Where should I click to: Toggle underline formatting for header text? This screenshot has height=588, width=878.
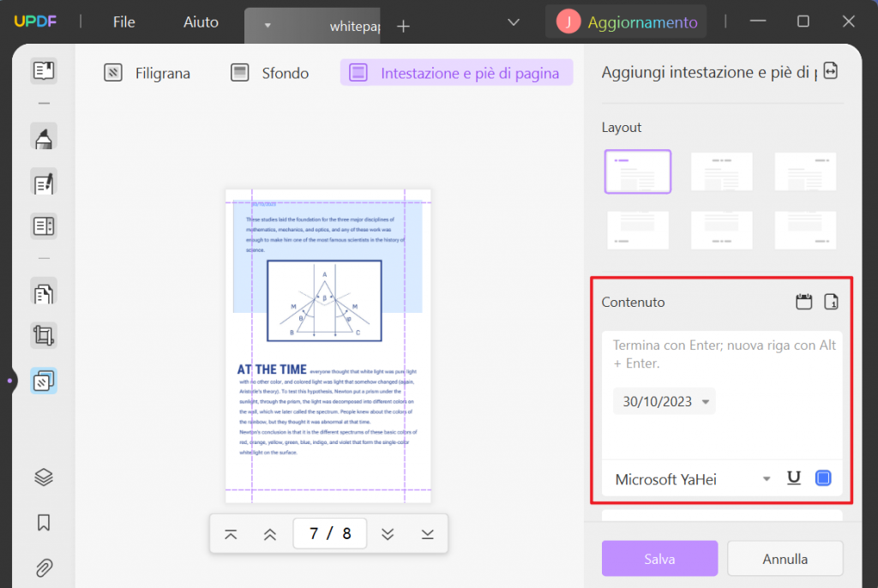pos(793,478)
